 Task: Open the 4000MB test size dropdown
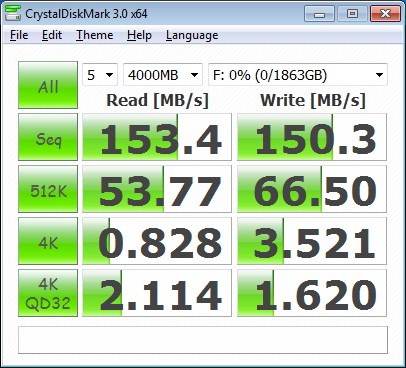[163, 75]
